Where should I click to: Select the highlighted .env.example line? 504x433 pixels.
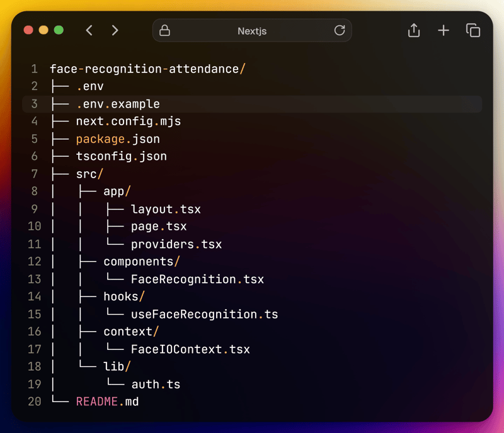pos(117,104)
